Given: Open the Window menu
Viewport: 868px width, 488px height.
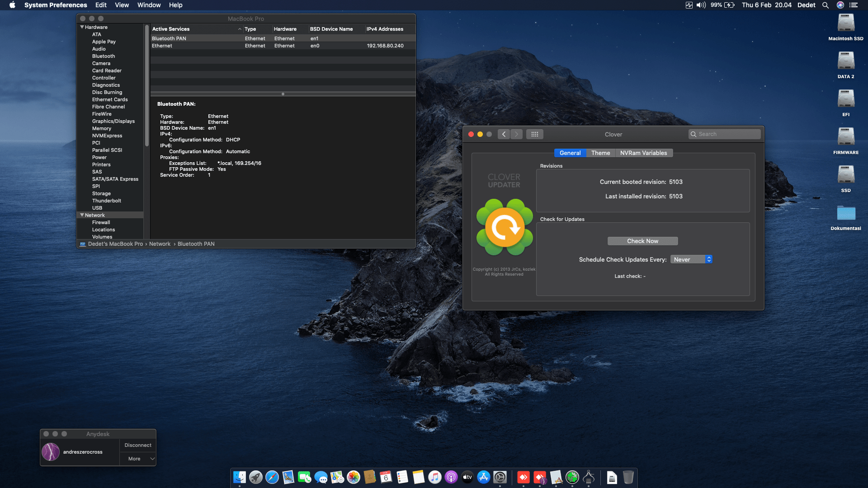Looking at the screenshot, I should 149,5.
